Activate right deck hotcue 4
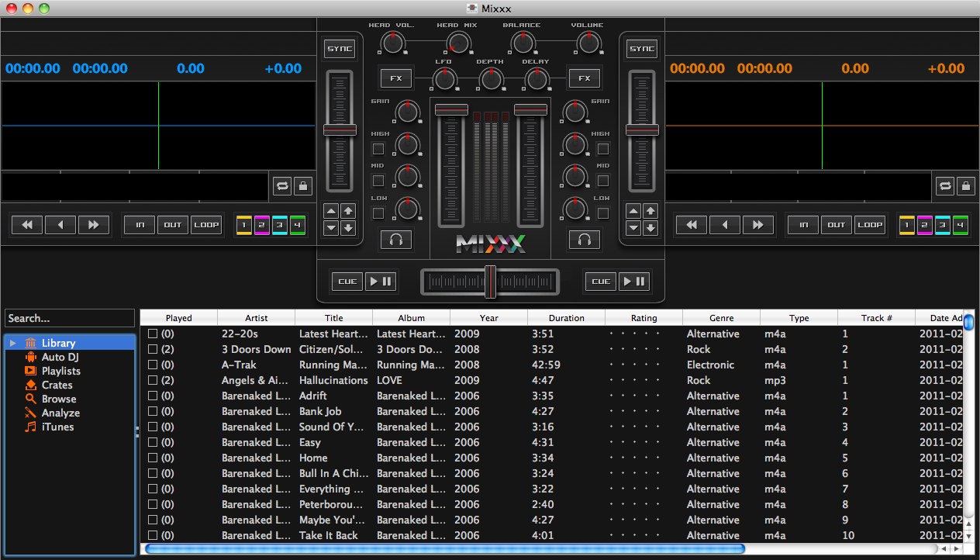The height and width of the screenshot is (560, 980). click(961, 225)
